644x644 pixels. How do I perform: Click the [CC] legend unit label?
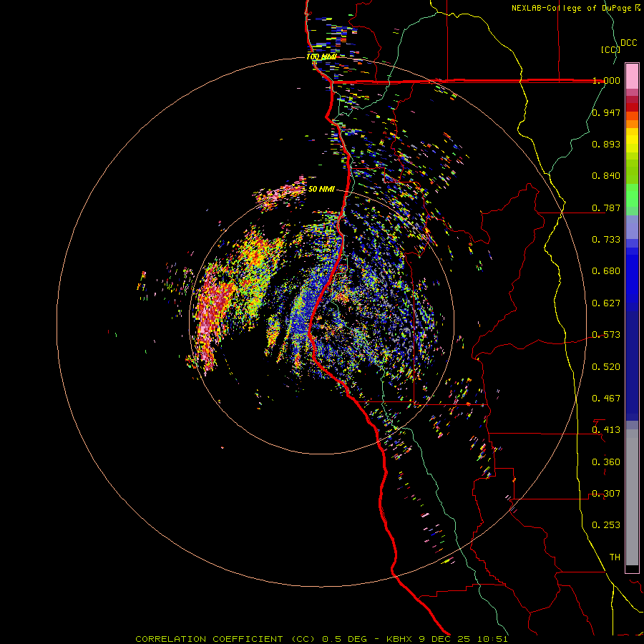[x=610, y=49]
